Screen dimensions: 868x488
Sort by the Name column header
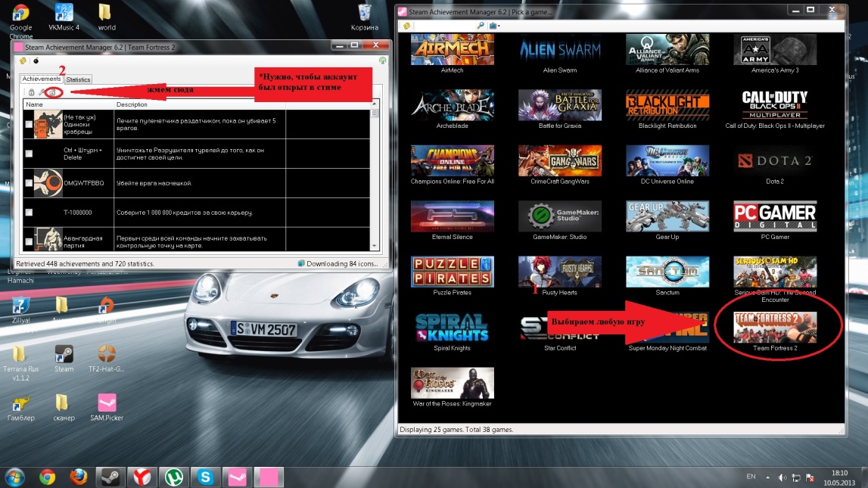click(x=68, y=104)
